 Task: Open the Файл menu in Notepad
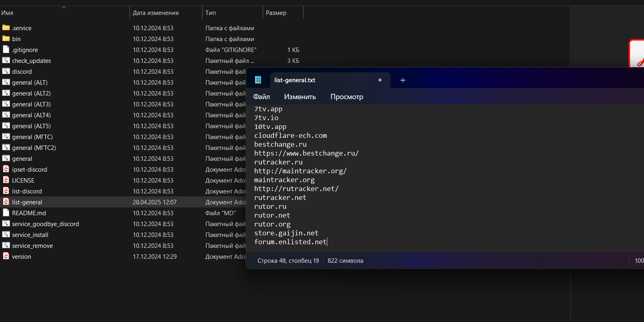point(261,97)
